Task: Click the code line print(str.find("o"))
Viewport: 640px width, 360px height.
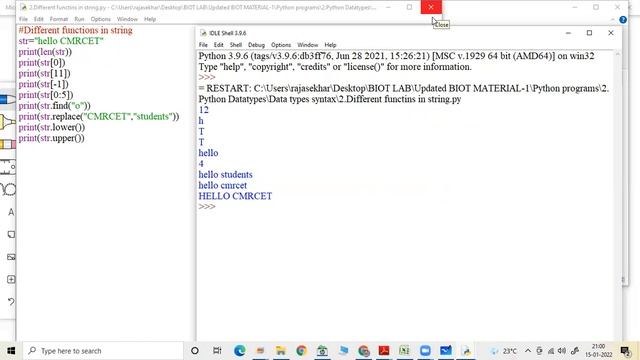Action: coord(54,106)
